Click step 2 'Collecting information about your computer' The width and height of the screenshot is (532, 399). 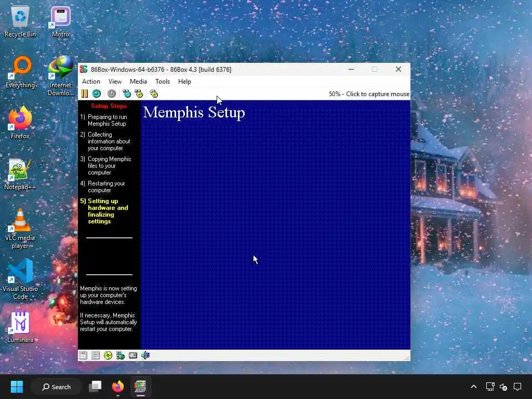click(x=105, y=141)
